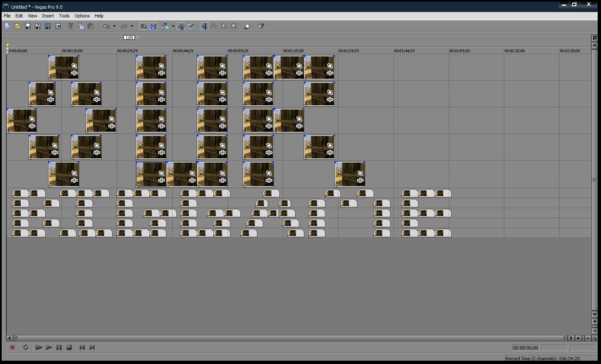Screen dimensions: 601x364
Task: Select the Selection Edit tool
Action: pos(224,26)
